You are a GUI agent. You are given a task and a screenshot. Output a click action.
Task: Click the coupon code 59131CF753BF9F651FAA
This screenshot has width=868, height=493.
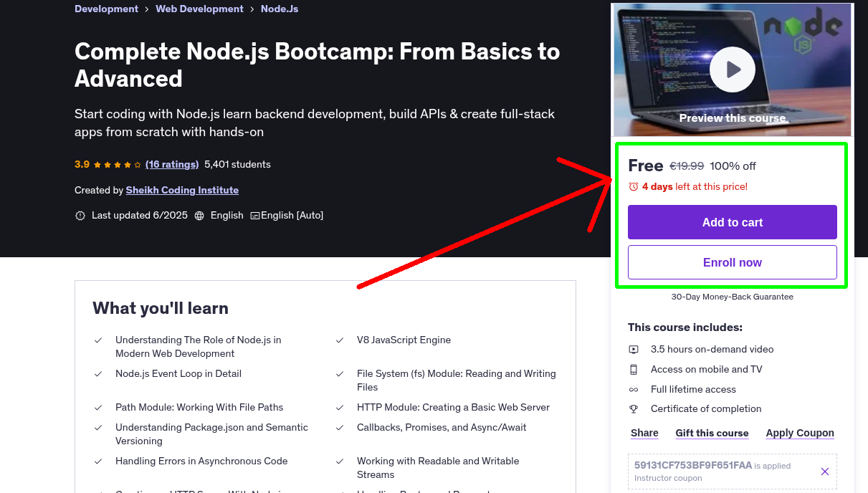(693, 465)
